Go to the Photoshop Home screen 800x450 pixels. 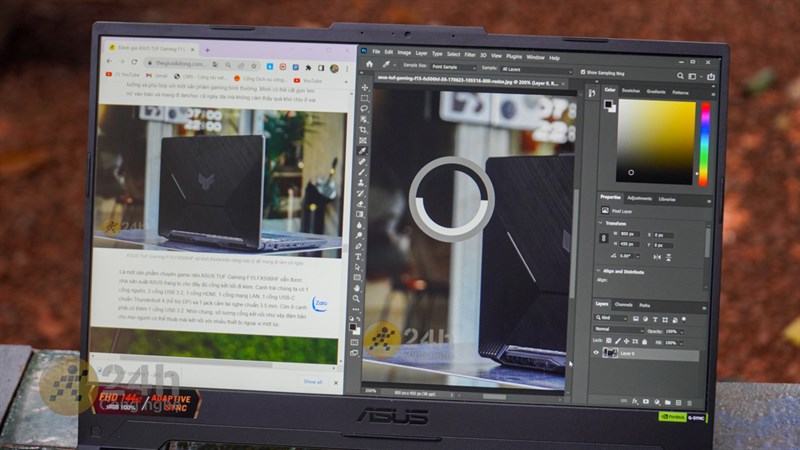click(369, 64)
